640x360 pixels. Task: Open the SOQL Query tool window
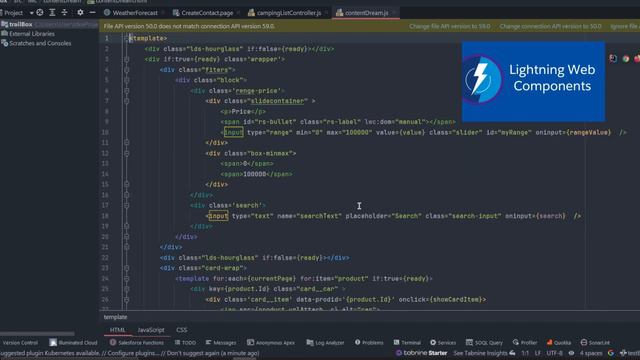pos(484,343)
